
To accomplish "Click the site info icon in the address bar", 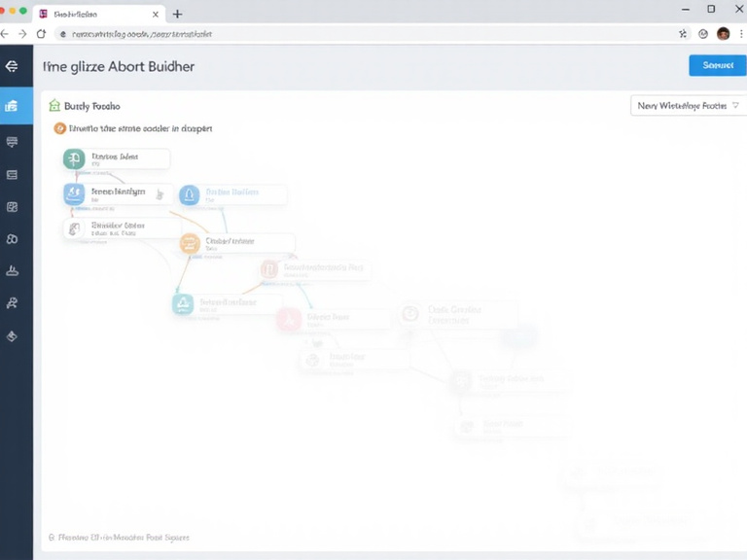I will (x=63, y=34).
